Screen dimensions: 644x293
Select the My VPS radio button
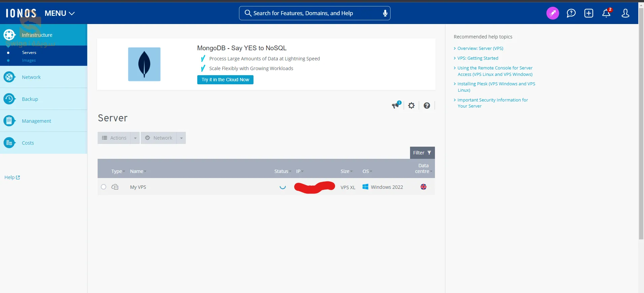tap(104, 187)
